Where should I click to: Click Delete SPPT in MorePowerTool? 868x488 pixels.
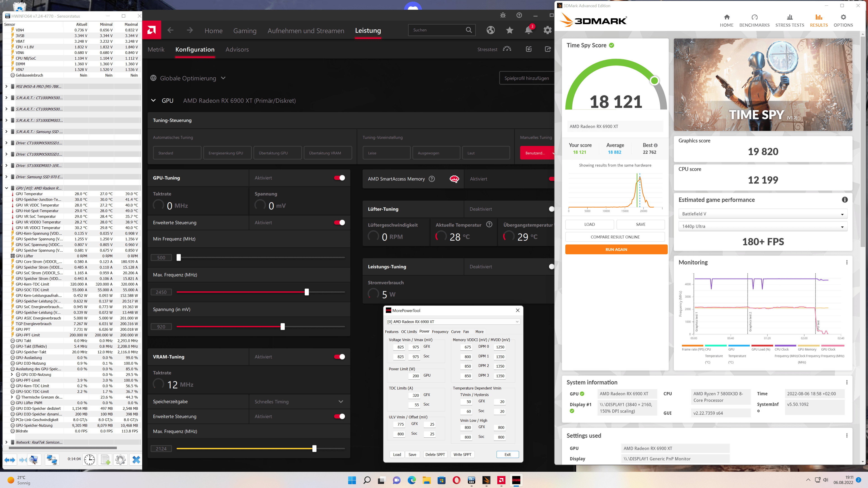click(435, 455)
